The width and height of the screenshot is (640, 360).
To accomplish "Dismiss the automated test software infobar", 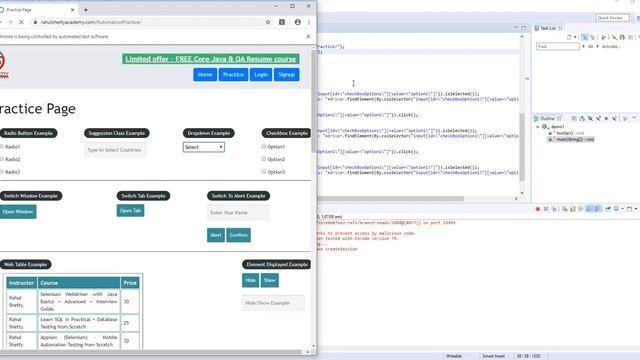I will point(308,36).
